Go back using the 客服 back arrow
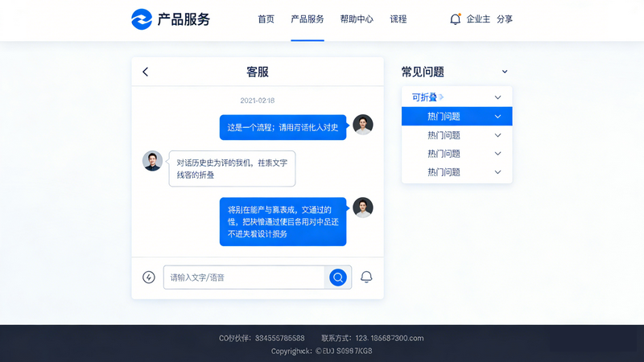 pyautogui.click(x=146, y=72)
